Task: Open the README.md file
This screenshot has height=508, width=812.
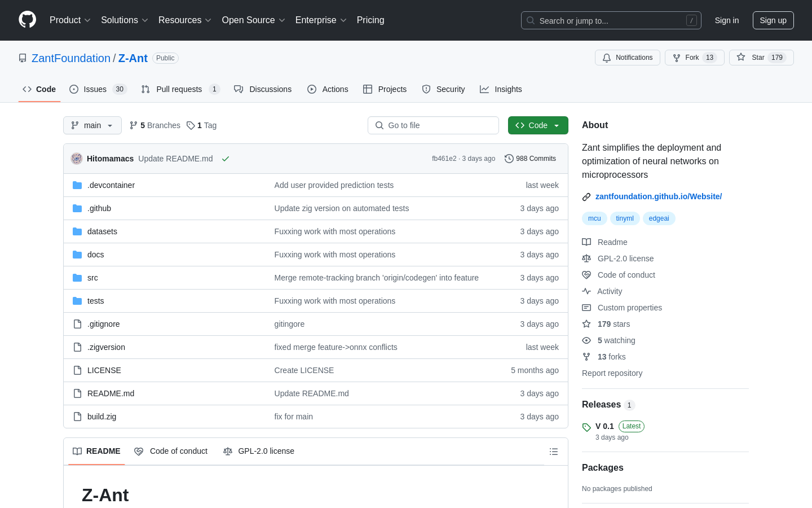Action: [111, 393]
